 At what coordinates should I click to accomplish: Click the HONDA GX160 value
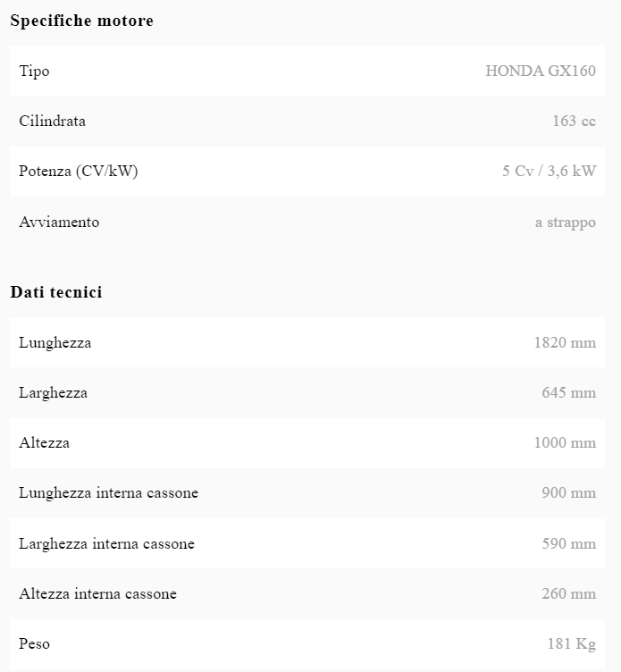(x=541, y=71)
